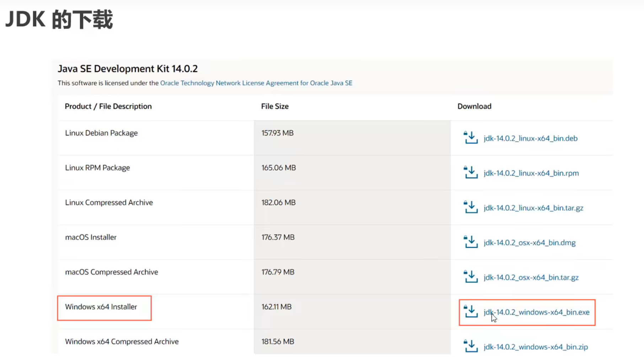Click the 'File Size' column header
The width and height of the screenshot is (644, 357).
pos(275,106)
